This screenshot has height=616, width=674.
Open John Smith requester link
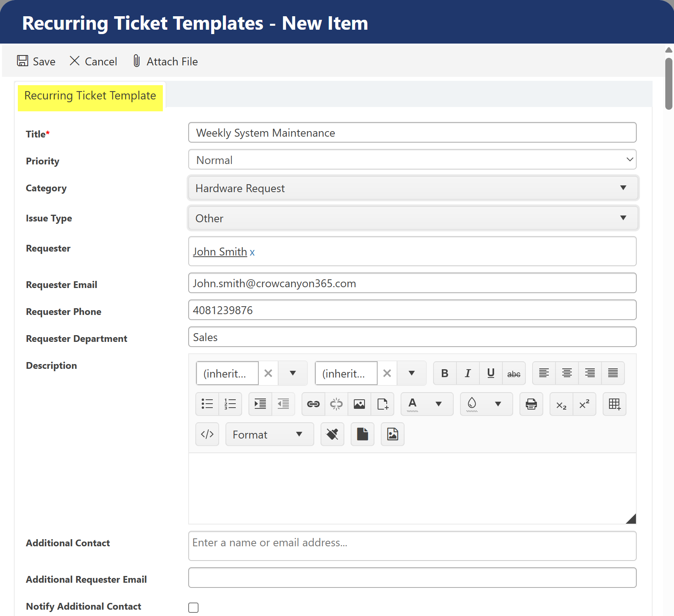(x=220, y=252)
